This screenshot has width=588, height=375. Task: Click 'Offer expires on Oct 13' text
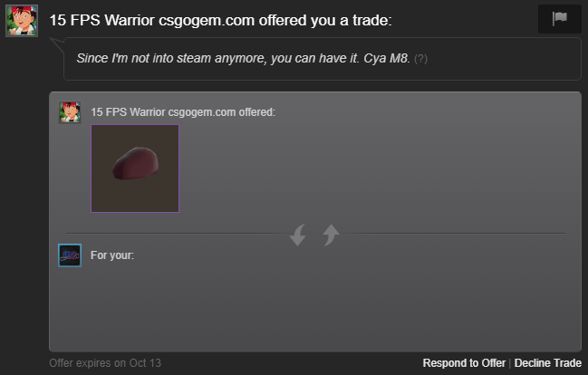pos(105,363)
